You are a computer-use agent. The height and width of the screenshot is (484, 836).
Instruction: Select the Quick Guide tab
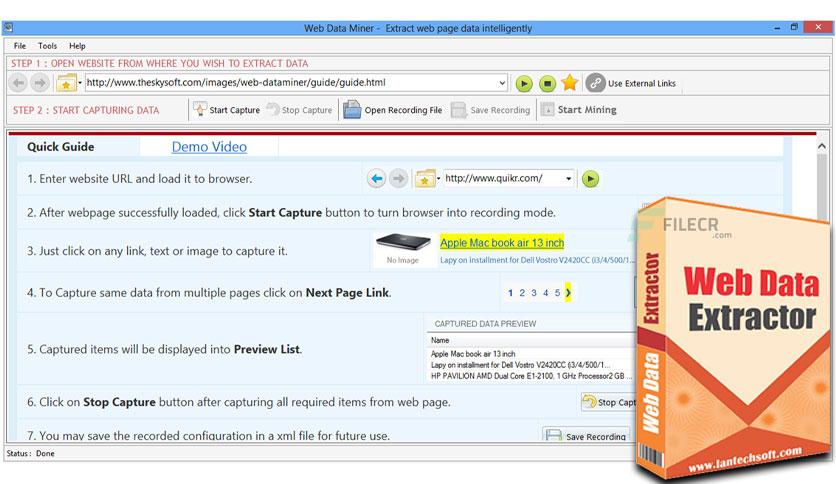[61, 147]
